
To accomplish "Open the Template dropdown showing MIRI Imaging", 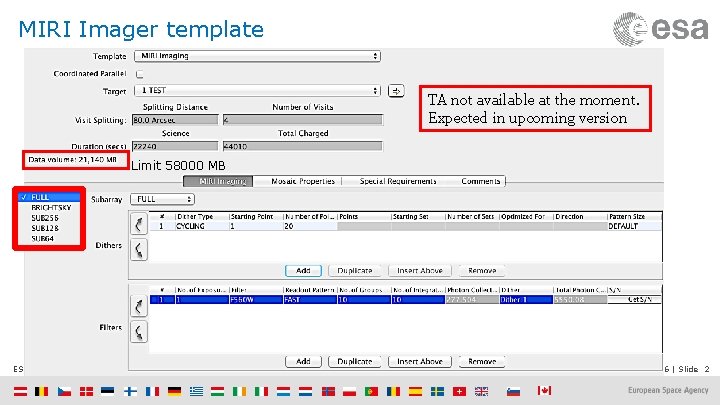I will (257, 56).
